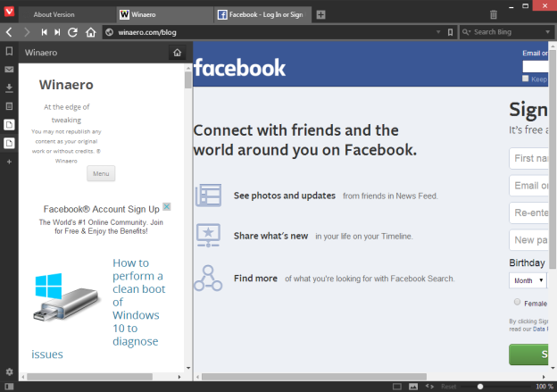This screenshot has width=557, height=392.
Task: Open the Downloads side panel
Action: click(x=9, y=88)
